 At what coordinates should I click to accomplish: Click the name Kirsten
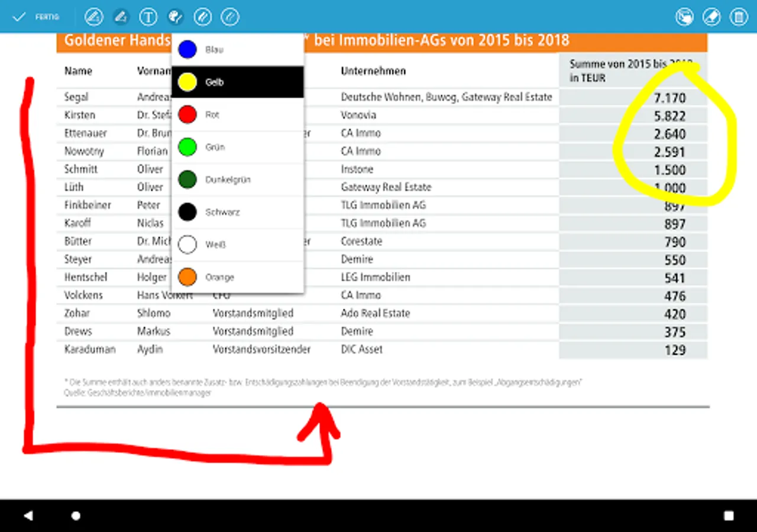pyautogui.click(x=80, y=115)
